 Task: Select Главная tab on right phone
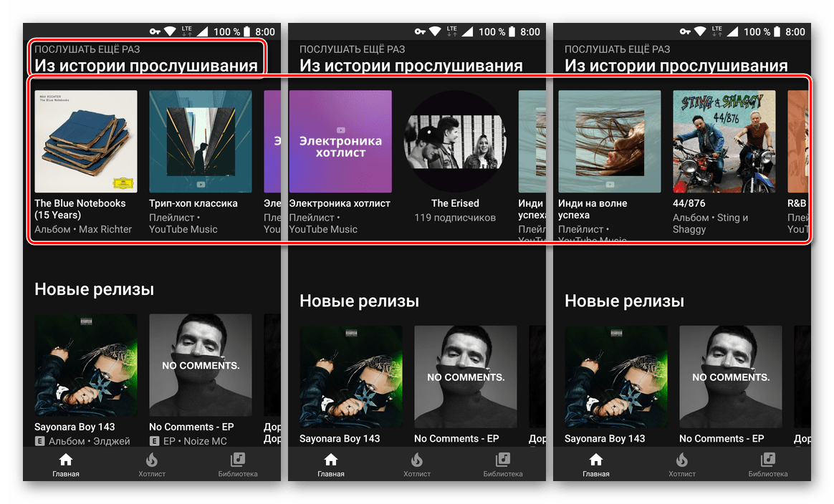coord(595,465)
